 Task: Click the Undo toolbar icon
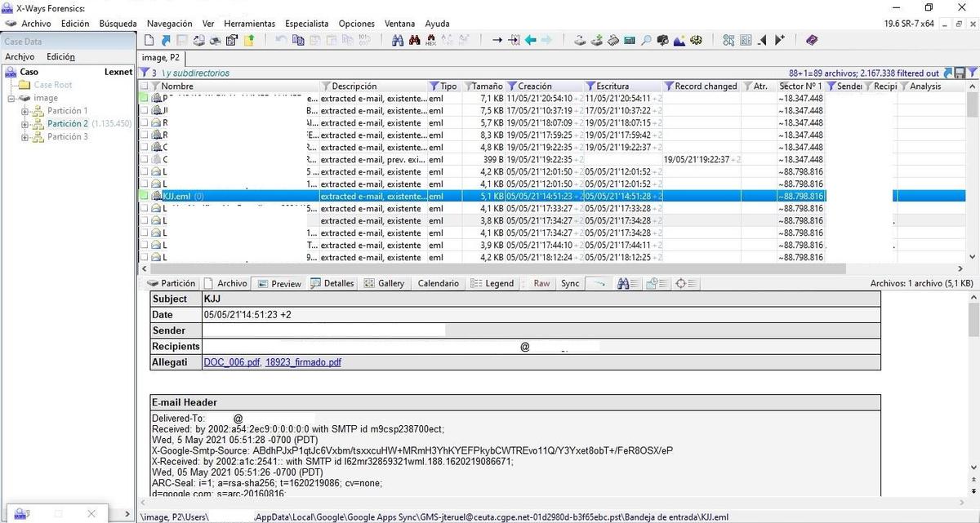281,40
